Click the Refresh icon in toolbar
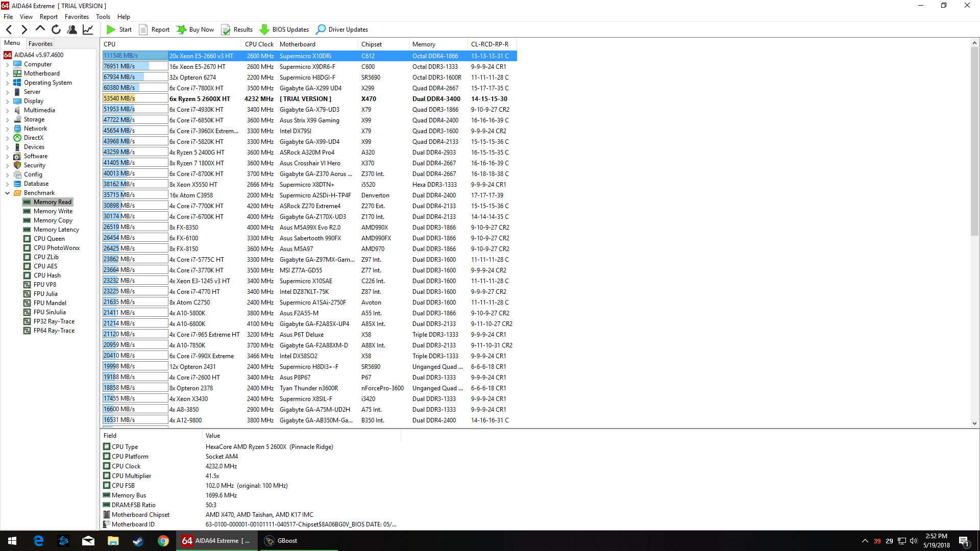Viewport: 980px width, 551px height. click(x=56, y=30)
